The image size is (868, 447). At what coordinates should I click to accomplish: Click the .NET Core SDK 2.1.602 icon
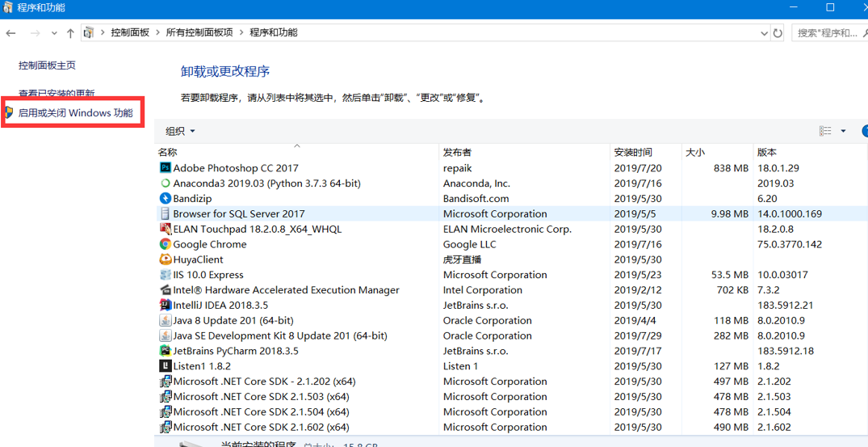pyautogui.click(x=165, y=427)
